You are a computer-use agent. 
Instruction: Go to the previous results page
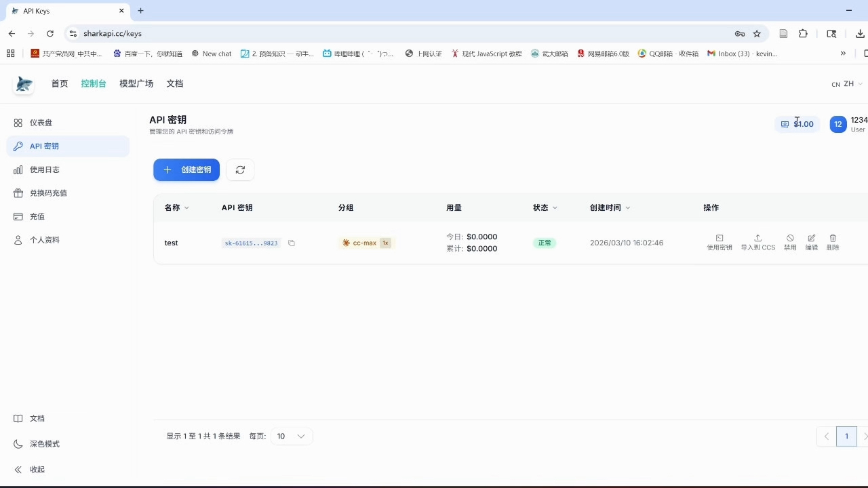[x=826, y=436]
